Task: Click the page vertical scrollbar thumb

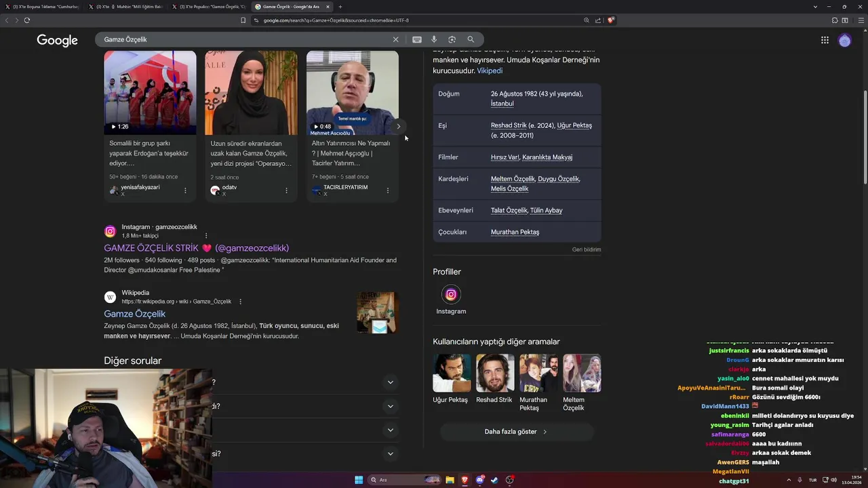Action: click(865, 138)
